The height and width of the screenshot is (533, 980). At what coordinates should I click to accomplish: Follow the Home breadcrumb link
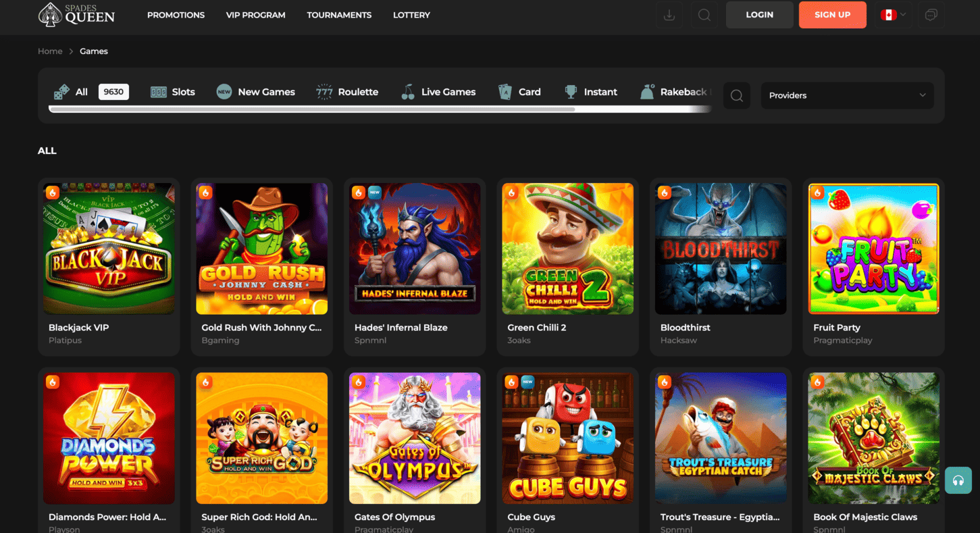pyautogui.click(x=50, y=51)
